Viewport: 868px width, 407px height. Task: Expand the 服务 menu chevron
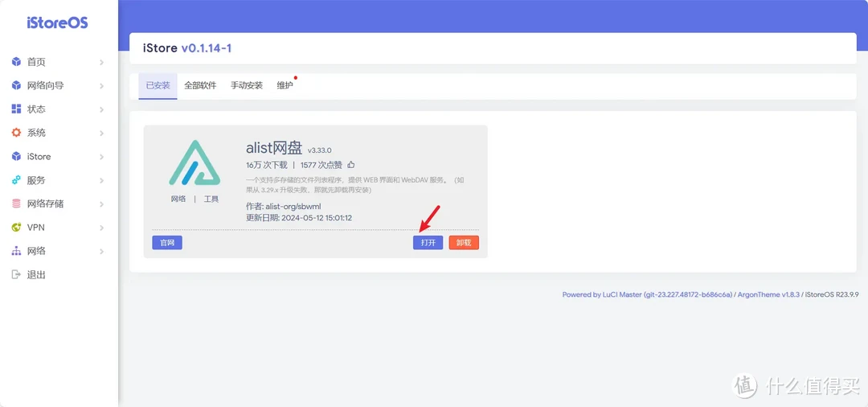tap(102, 180)
